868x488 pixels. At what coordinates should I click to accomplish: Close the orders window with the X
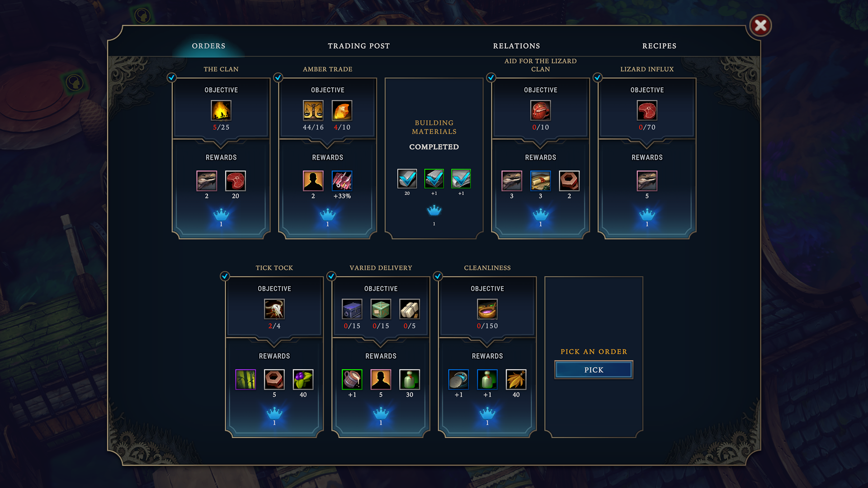point(760,25)
